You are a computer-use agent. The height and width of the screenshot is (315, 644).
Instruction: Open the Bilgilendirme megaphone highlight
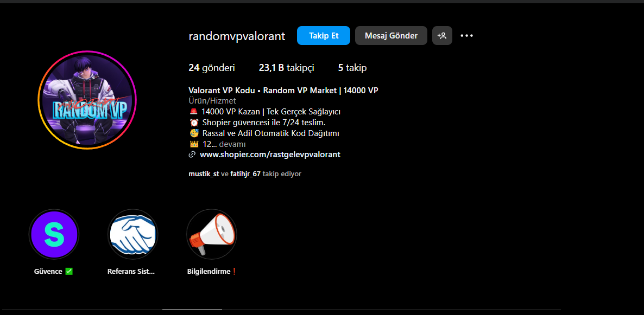tap(212, 234)
